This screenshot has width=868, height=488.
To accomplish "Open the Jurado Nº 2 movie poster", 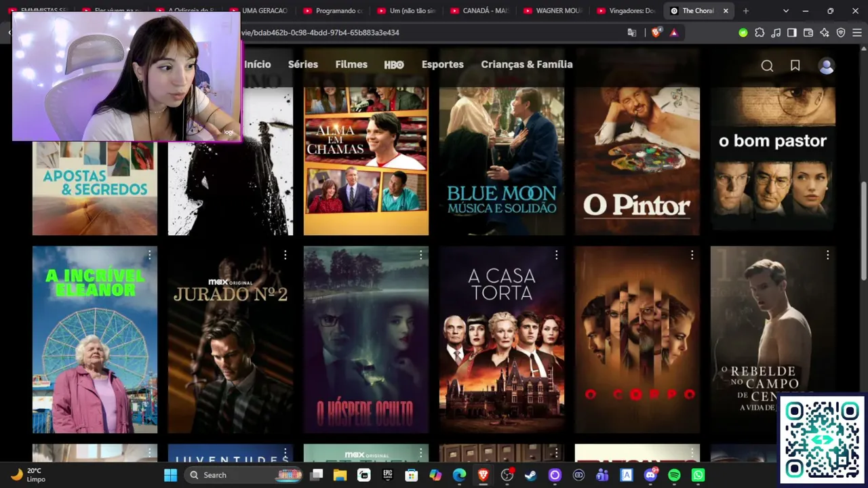I will click(x=231, y=340).
